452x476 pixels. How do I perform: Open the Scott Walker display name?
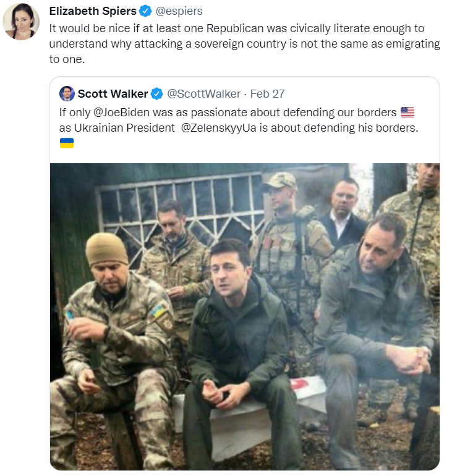113,94
